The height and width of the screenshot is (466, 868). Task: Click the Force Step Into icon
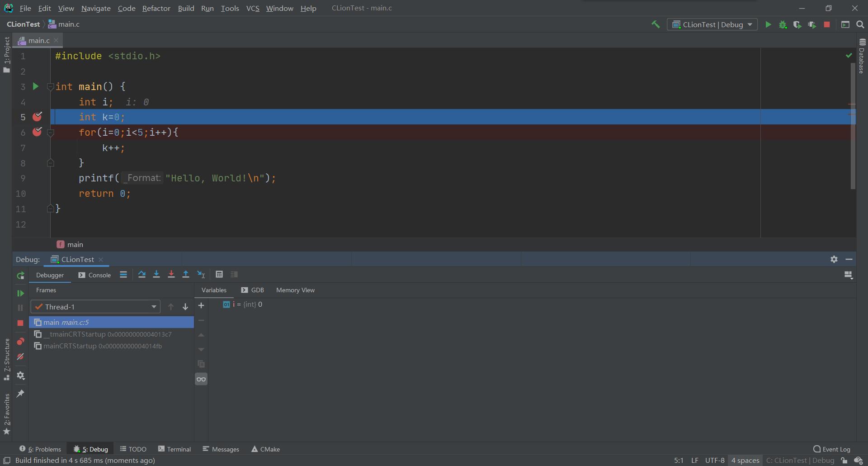(x=171, y=275)
